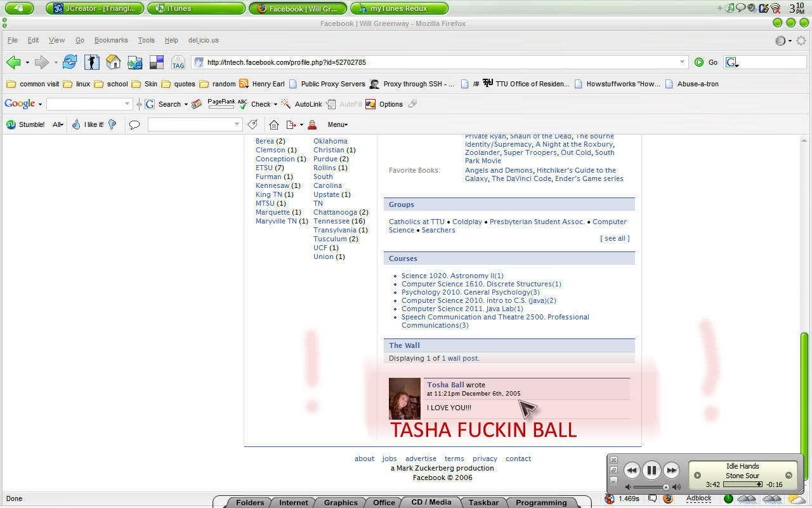Open Science 1020 Astronomy II course link

click(452, 276)
